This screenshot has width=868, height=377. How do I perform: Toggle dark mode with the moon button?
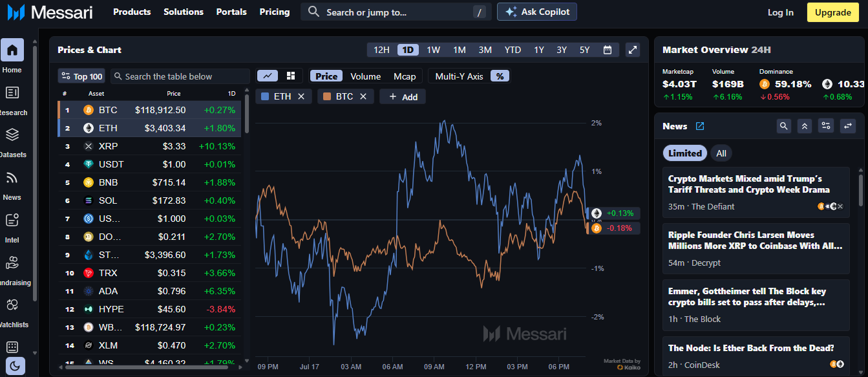tap(16, 367)
